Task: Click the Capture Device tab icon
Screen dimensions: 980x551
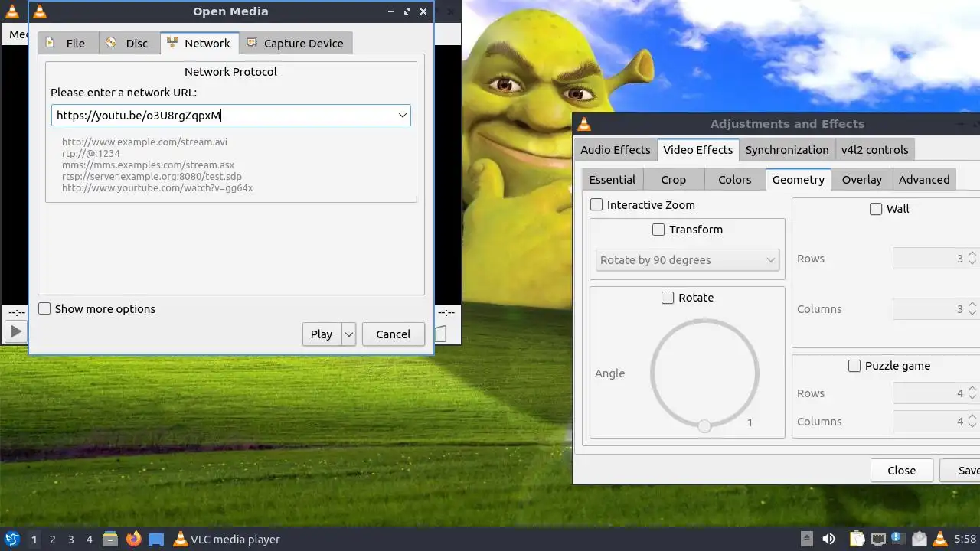Action: click(251, 43)
